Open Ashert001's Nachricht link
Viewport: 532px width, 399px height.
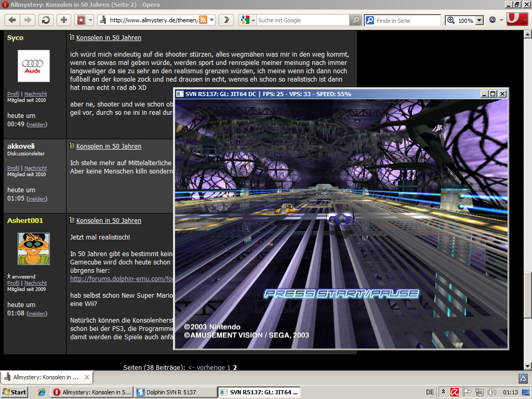click(36, 283)
